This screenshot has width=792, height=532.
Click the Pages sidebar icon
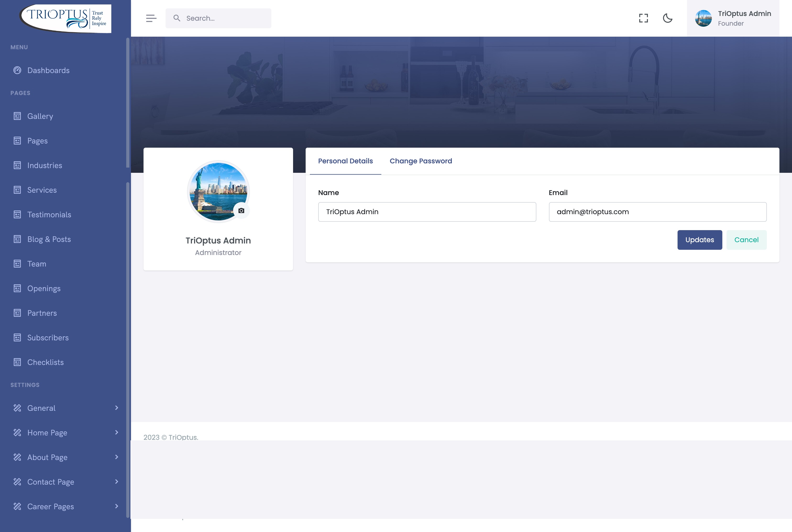(17, 141)
